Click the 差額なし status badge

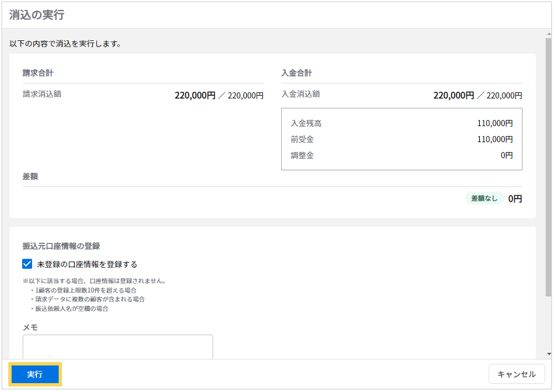point(484,198)
